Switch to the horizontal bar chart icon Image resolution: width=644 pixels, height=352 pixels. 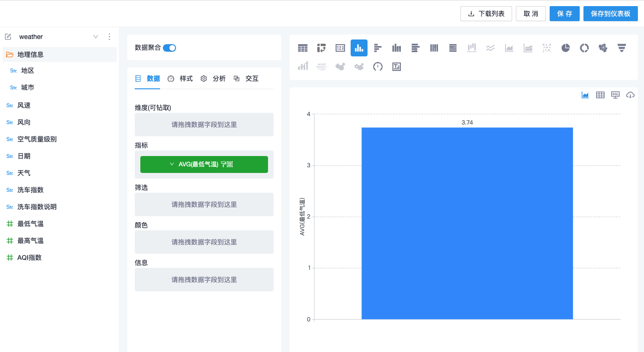[x=378, y=48]
